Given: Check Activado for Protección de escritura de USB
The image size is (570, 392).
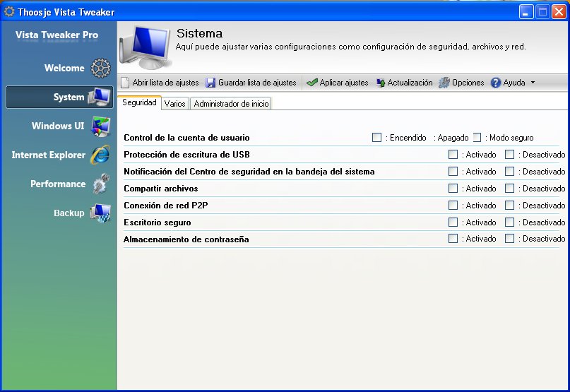Looking at the screenshot, I should pyautogui.click(x=453, y=155).
